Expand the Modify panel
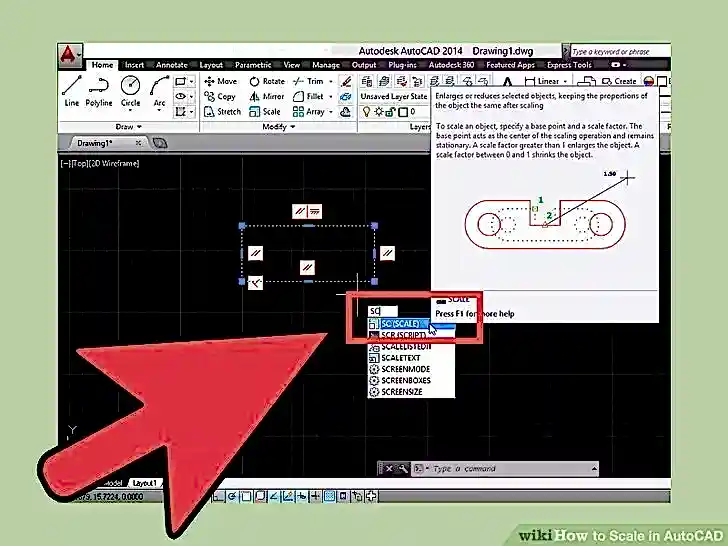 pyautogui.click(x=279, y=126)
